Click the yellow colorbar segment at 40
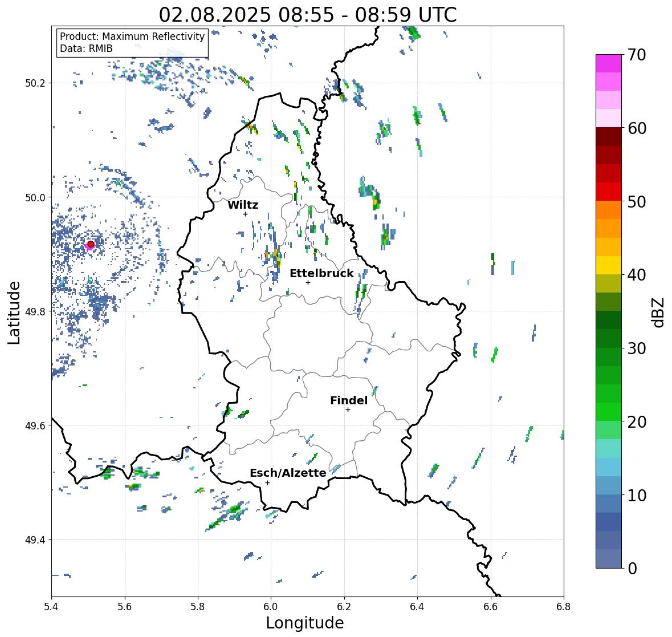This screenshot has height=637, width=672. click(609, 265)
